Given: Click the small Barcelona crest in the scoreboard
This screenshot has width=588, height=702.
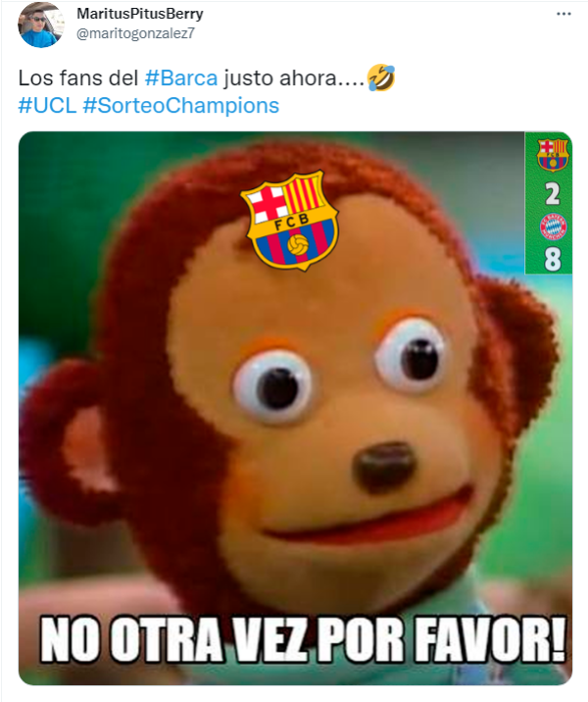Looking at the screenshot, I should coord(553,155).
